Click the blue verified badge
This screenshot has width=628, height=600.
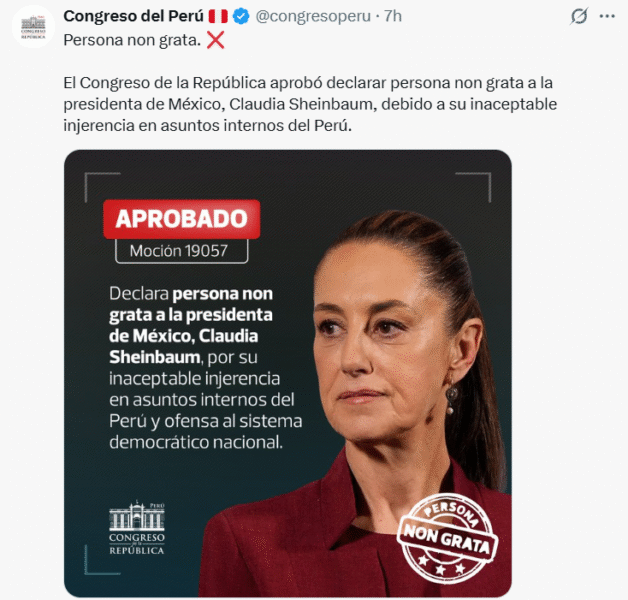tap(241, 16)
